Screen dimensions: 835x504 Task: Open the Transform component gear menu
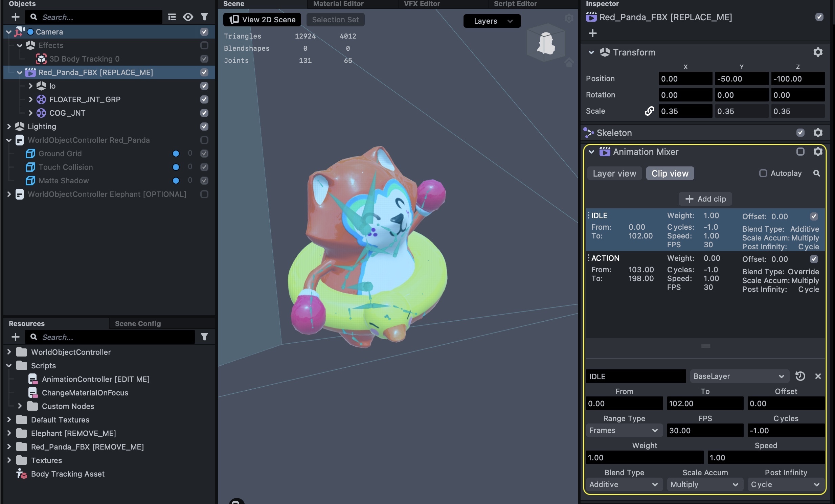tap(818, 52)
